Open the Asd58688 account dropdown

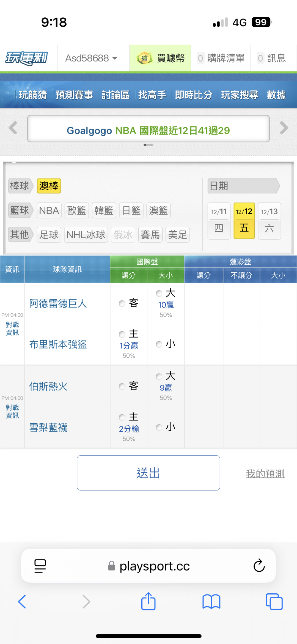coord(91,58)
